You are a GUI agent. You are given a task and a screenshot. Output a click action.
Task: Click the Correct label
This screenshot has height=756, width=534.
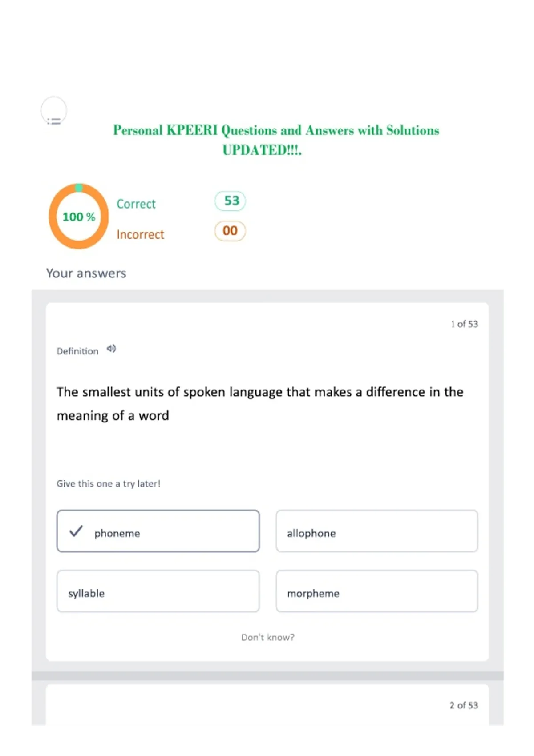[x=136, y=204]
